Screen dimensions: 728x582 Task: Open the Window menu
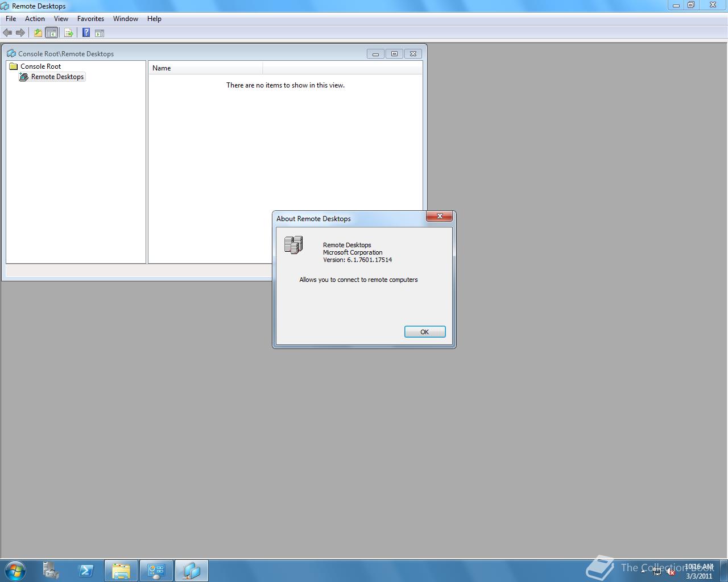126,19
